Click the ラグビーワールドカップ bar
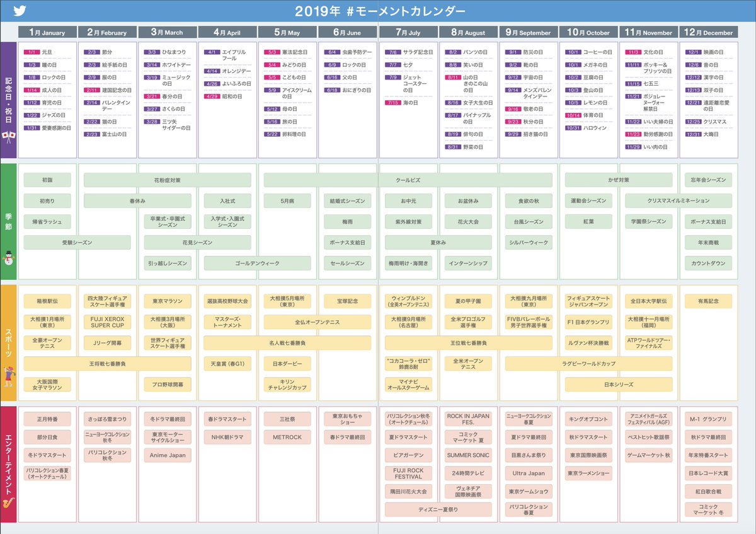The width and height of the screenshot is (756, 534). (x=588, y=364)
